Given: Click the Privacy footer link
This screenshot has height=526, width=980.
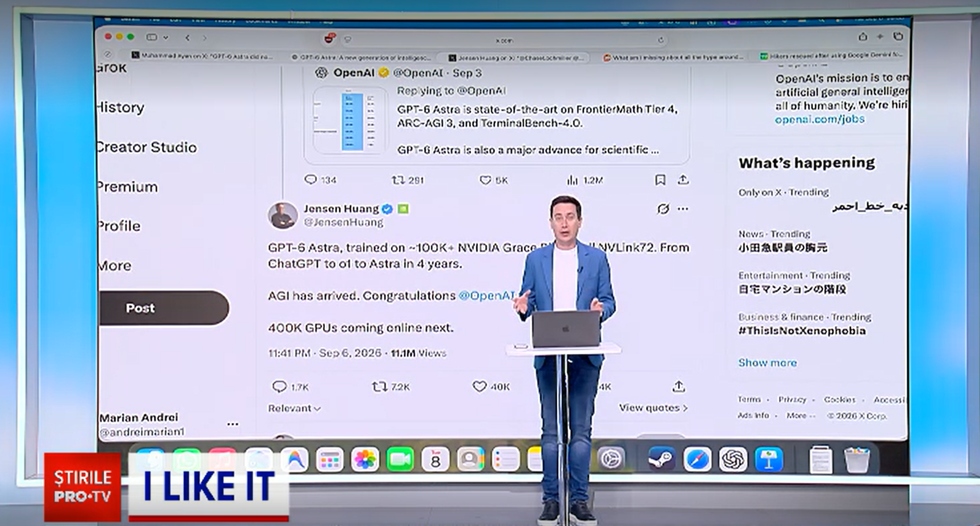Looking at the screenshot, I should click(x=792, y=399).
